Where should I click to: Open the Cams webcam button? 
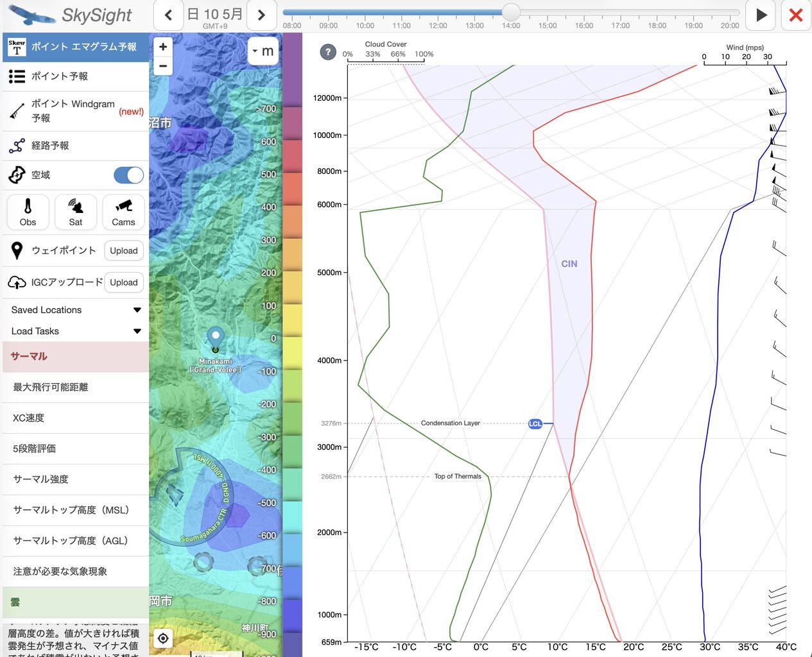pyautogui.click(x=123, y=212)
